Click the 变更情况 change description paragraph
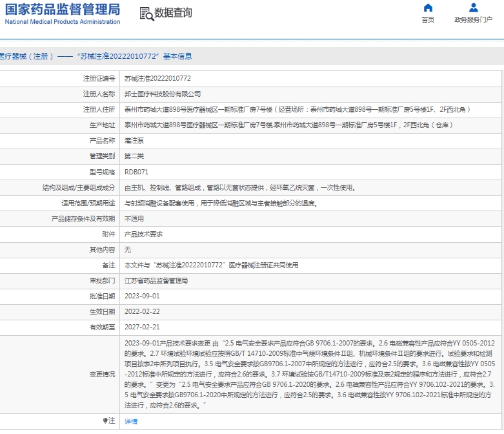504x434 pixels. (x=310, y=374)
